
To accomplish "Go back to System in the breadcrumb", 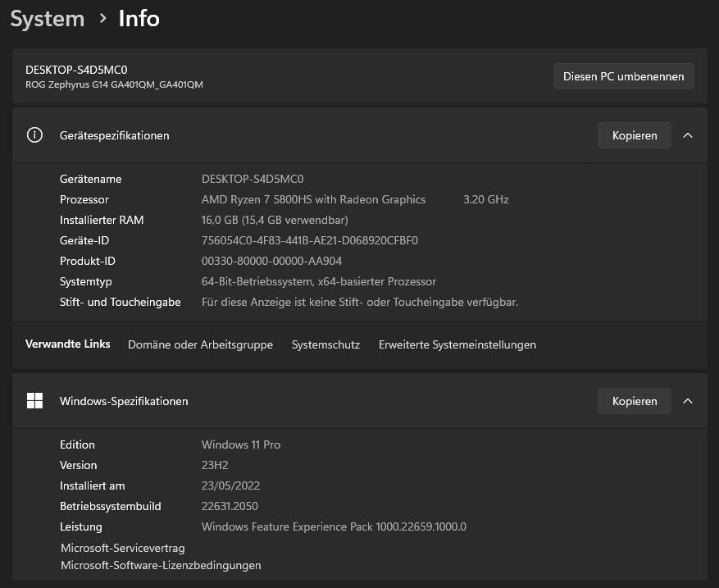I will pos(48,19).
